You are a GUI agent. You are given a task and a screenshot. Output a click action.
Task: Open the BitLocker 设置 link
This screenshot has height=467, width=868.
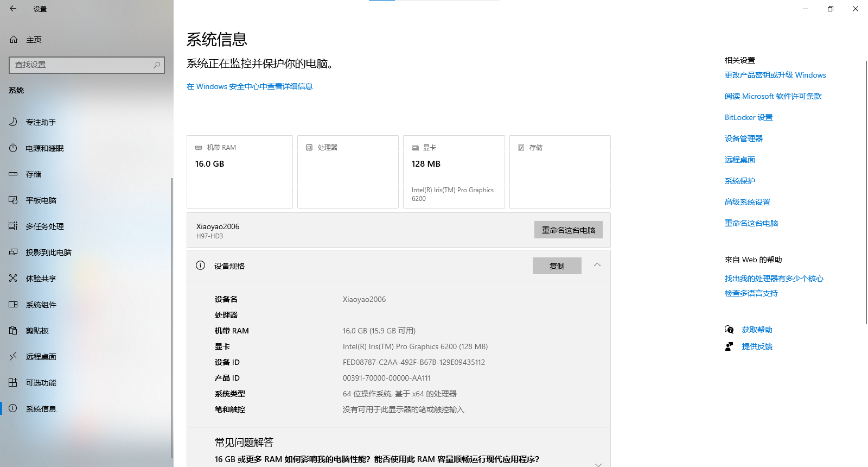(749, 117)
